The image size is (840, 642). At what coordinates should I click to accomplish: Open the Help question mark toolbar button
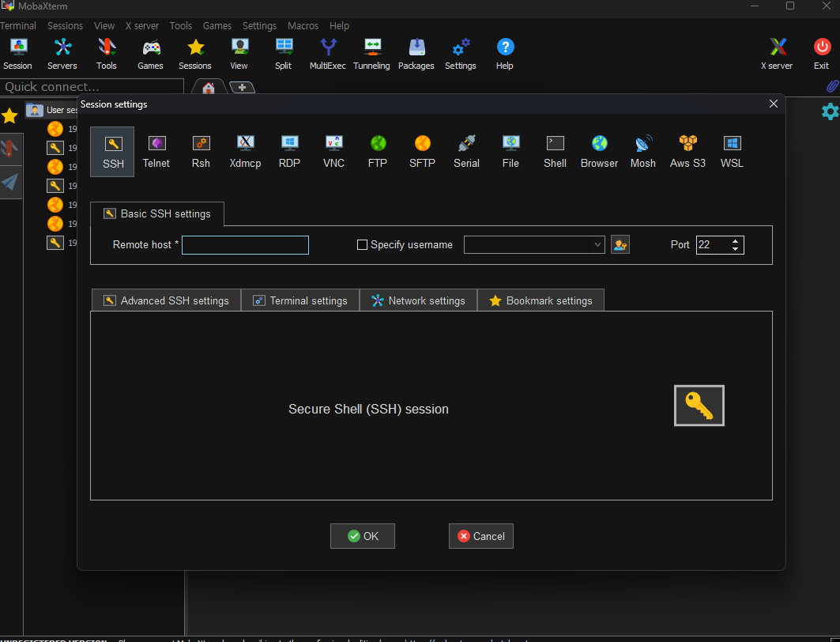click(505, 54)
